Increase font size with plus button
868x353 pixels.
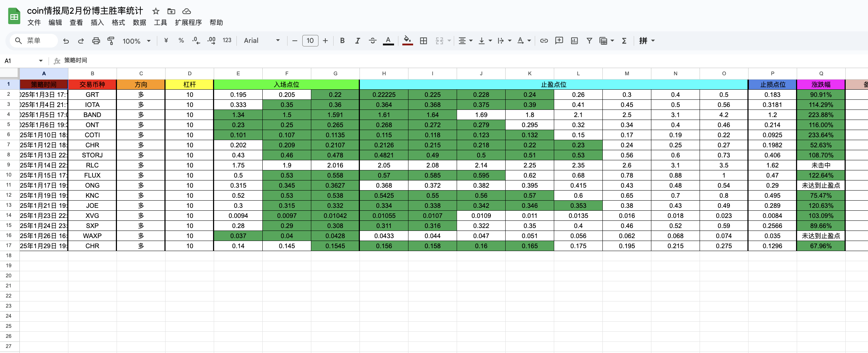point(325,41)
